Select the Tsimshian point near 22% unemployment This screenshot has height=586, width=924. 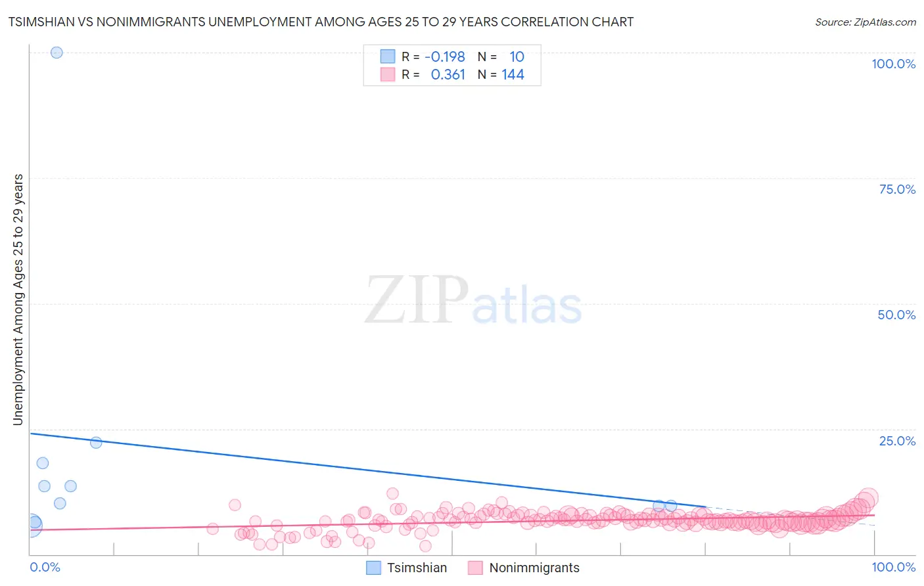[96, 442]
